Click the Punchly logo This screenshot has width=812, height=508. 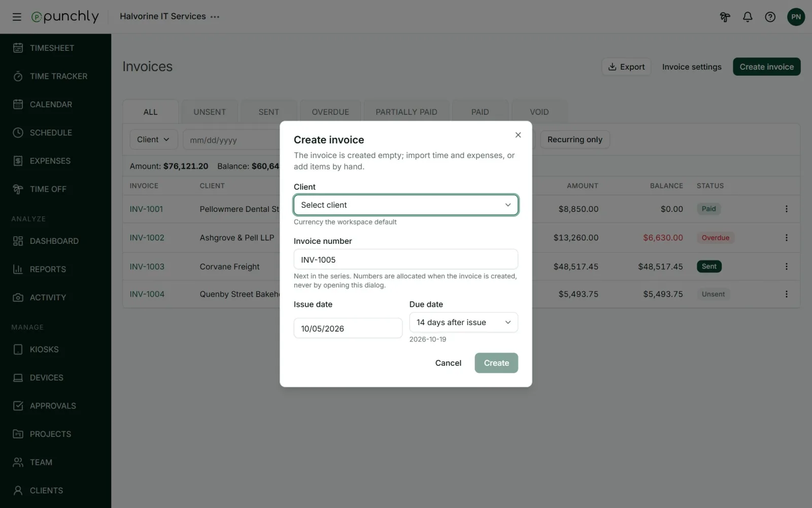[65, 17]
